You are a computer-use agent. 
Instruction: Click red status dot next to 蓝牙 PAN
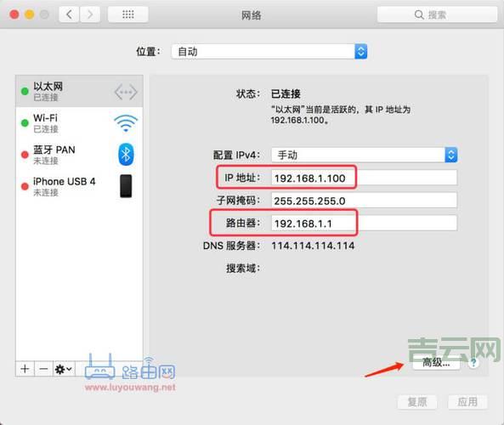click(25, 155)
